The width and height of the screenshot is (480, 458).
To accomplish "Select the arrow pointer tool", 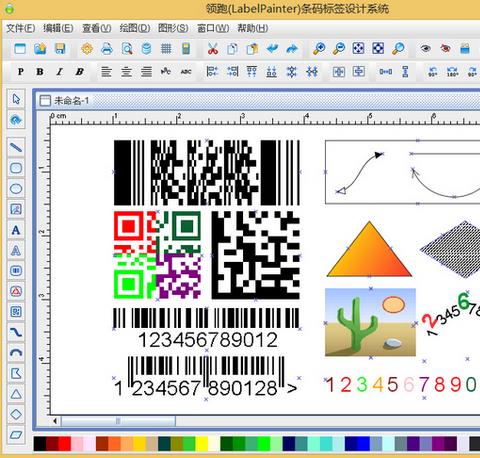I will point(16,99).
